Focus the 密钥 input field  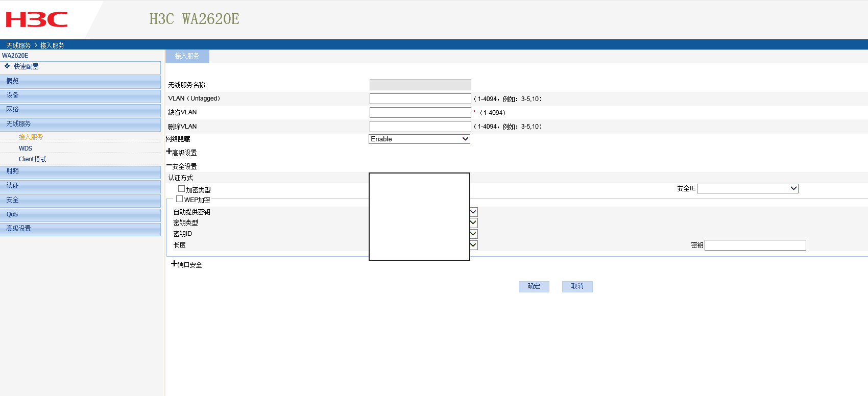tap(755, 245)
